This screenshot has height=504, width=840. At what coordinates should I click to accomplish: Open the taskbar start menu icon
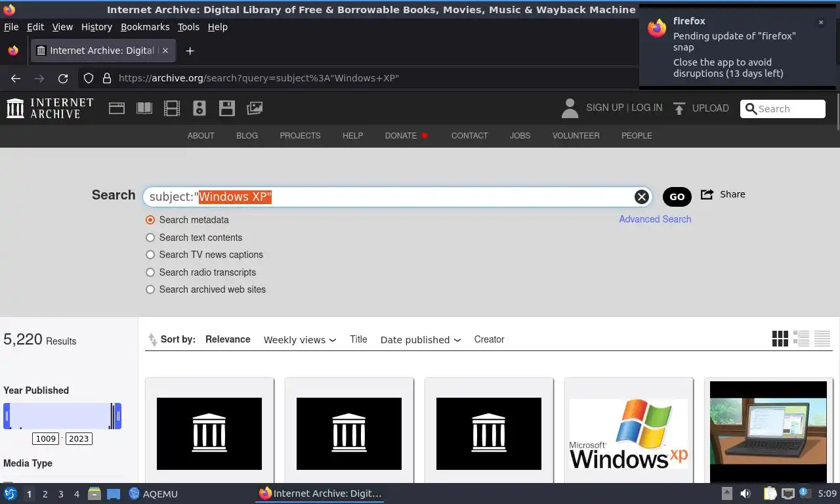pos(10,493)
